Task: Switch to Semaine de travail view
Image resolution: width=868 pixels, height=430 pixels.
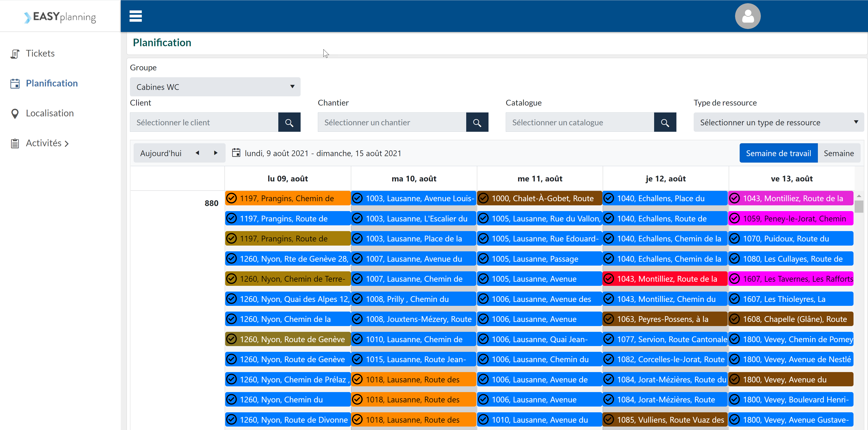Action: click(x=778, y=153)
